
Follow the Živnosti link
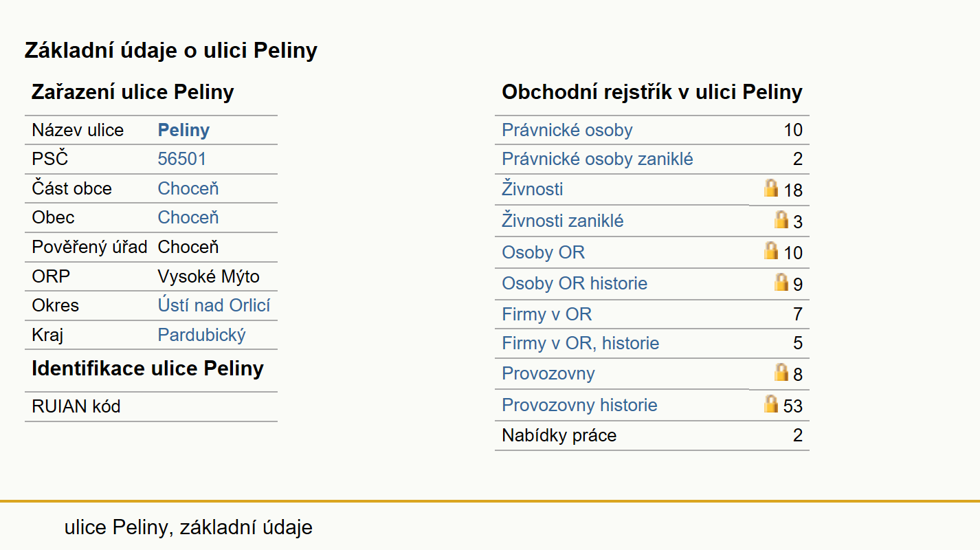(x=533, y=188)
